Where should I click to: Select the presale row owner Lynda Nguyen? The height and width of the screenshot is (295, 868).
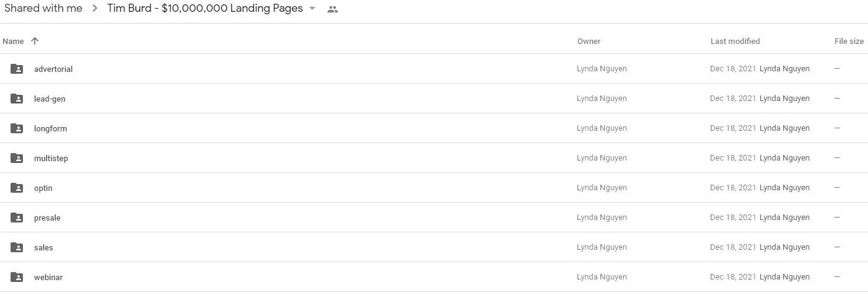point(602,218)
